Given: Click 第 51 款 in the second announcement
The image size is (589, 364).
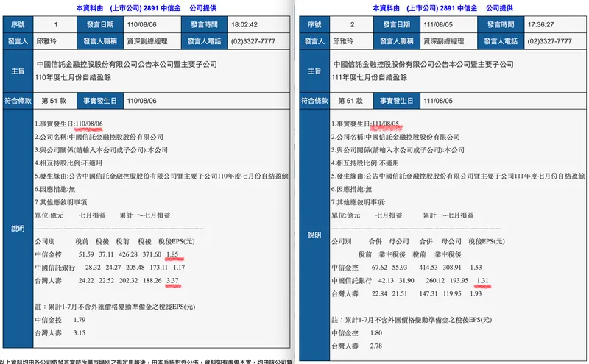Looking at the screenshot, I should pyautogui.click(x=350, y=101).
